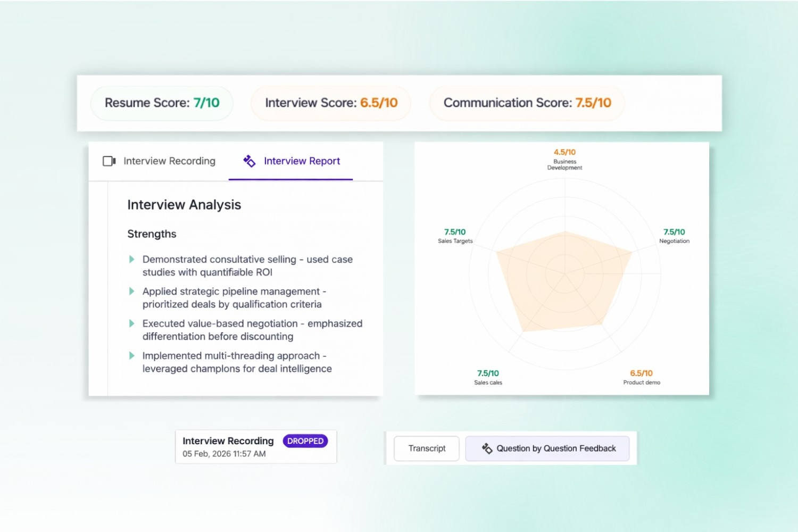Screen dimensions: 798x532
Task: Click the Product demo 6.5/10 chart label
Action: pyautogui.click(x=642, y=377)
